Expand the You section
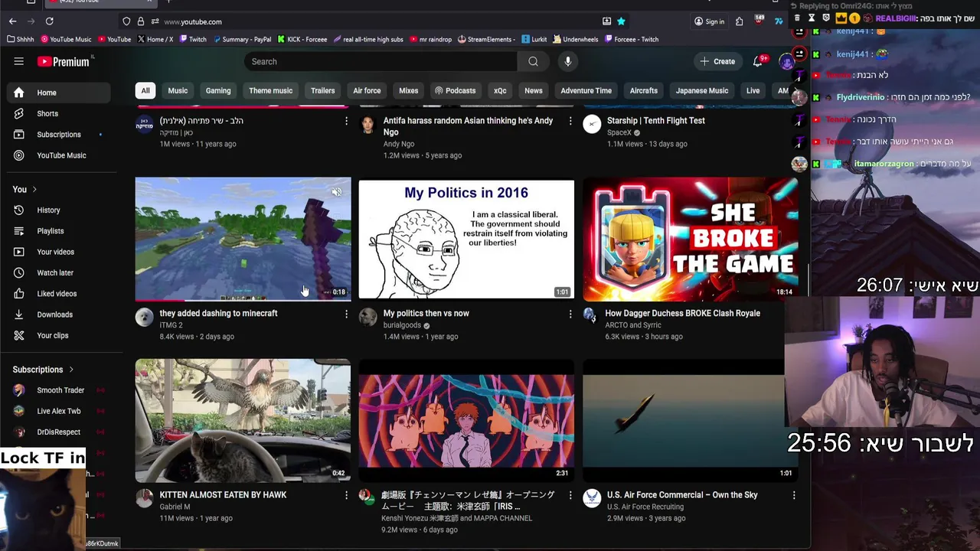 click(25, 189)
